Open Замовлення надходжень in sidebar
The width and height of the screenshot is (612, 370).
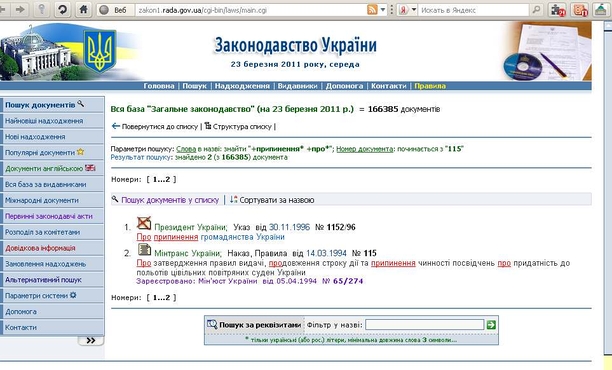pos(45,264)
